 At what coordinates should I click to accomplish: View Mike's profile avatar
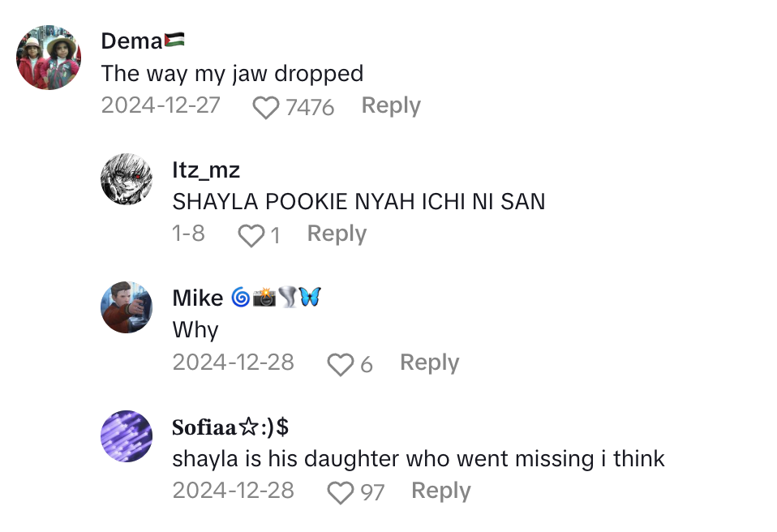(127, 307)
